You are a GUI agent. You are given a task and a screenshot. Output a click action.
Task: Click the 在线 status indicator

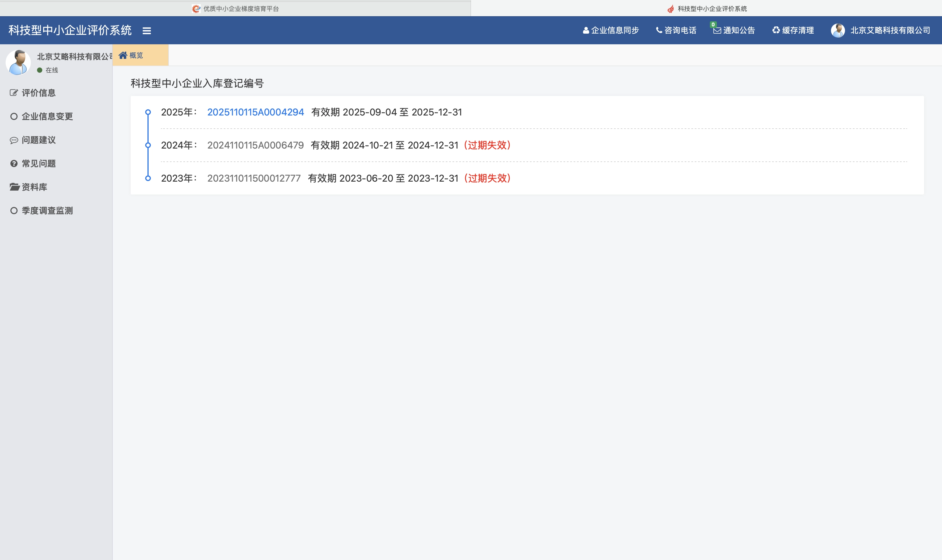point(48,70)
